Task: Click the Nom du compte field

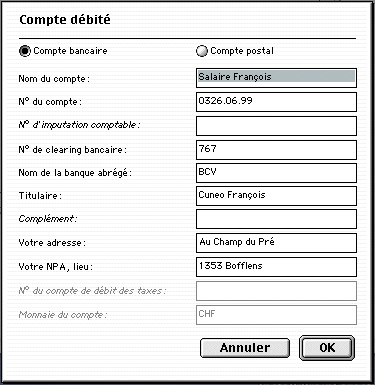Action: point(276,78)
